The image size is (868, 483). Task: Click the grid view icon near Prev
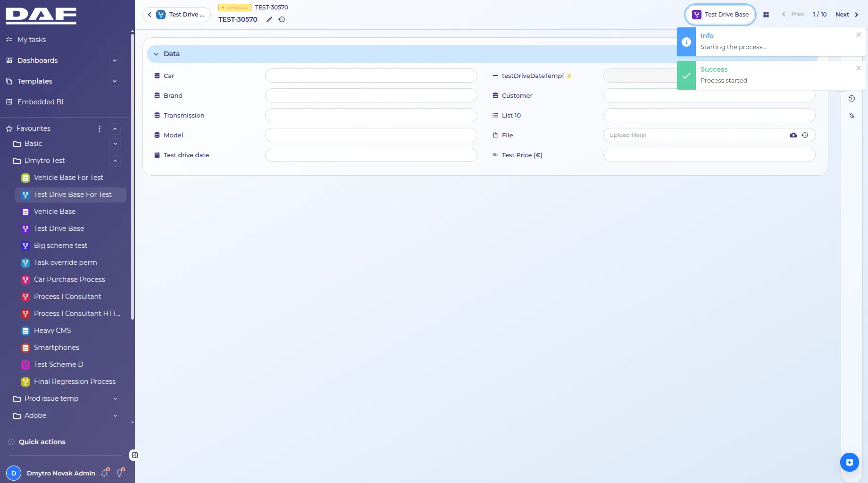pyautogui.click(x=766, y=15)
